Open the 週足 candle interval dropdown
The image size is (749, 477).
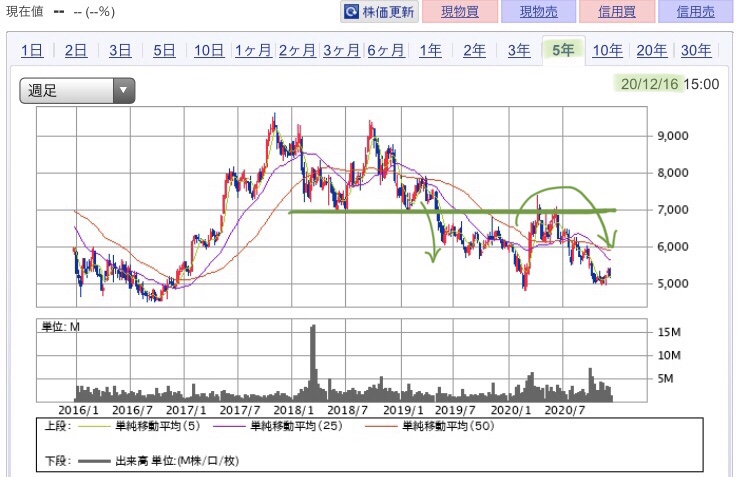tap(77, 91)
